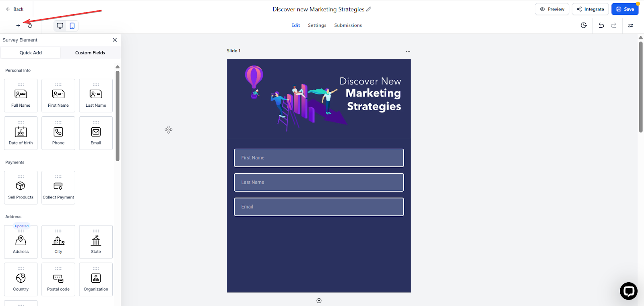Click the Email form field
The image size is (644, 306).
pyautogui.click(x=319, y=207)
